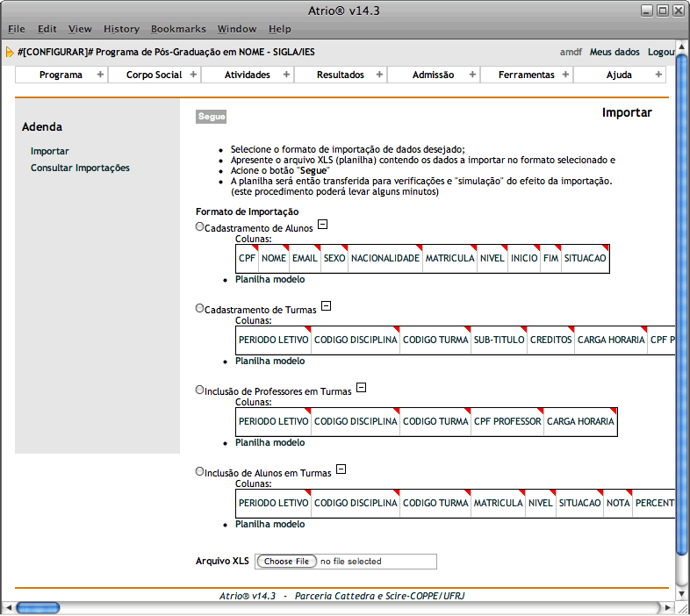This screenshot has width=690, height=616.
Task: Open Consultar Importações in the sidebar
Action: tap(80, 168)
